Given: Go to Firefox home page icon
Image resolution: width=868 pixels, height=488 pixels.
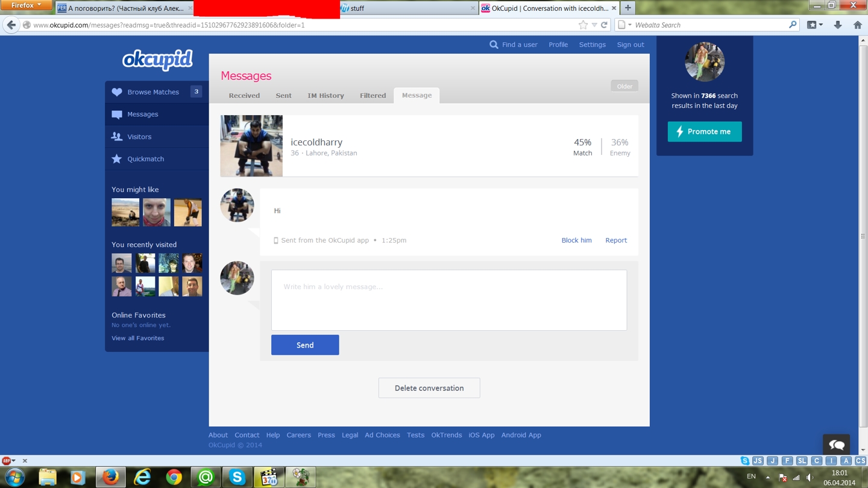Looking at the screenshot, I should tap(858, 25).
